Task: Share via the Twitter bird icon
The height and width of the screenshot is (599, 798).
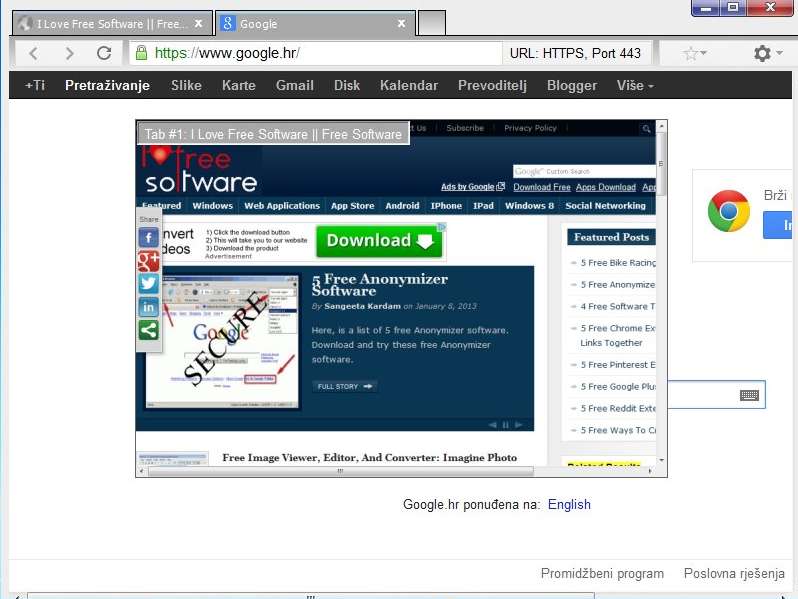Action: click(149, 283)
